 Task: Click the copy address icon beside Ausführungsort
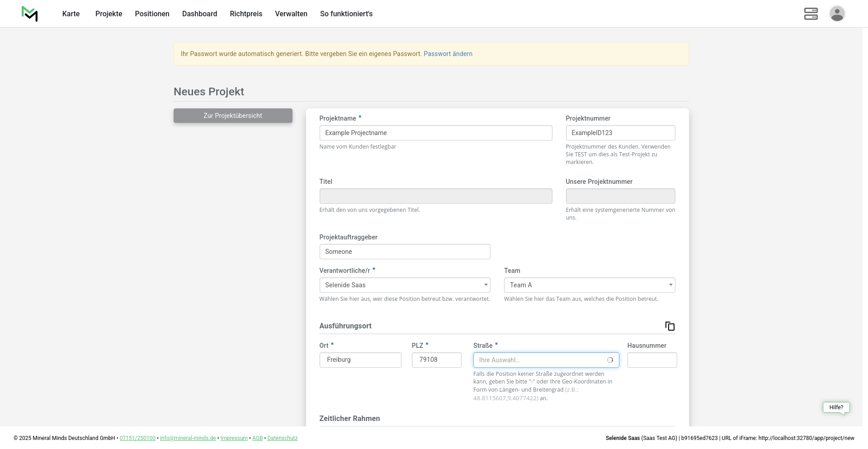670,326
